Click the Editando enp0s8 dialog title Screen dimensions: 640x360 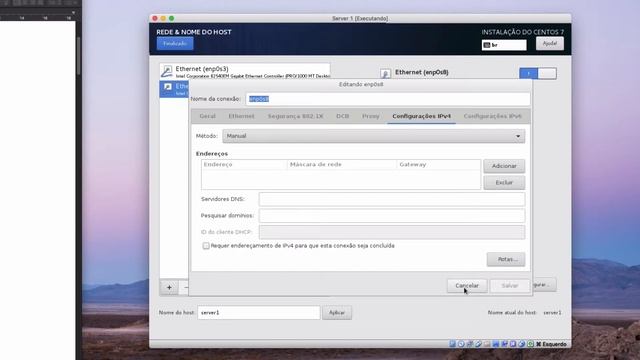pyautogui.click(x=361, y=84)
